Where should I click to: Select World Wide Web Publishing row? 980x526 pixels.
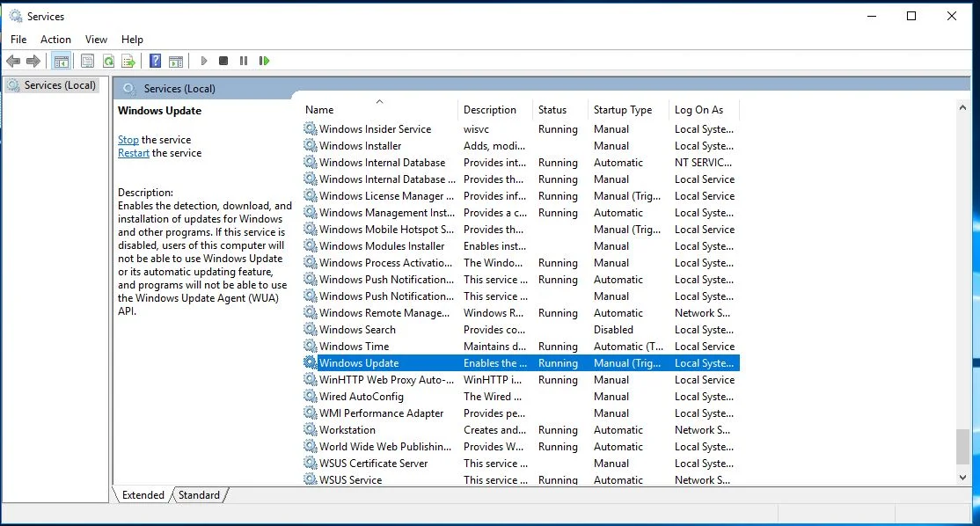pyautogui.click(x=521, y=447)
